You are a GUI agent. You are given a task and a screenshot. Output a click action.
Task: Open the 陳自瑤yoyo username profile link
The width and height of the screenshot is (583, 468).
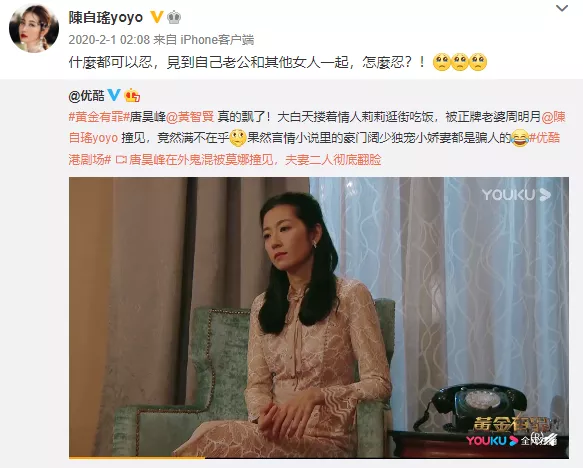click(106, 17)
